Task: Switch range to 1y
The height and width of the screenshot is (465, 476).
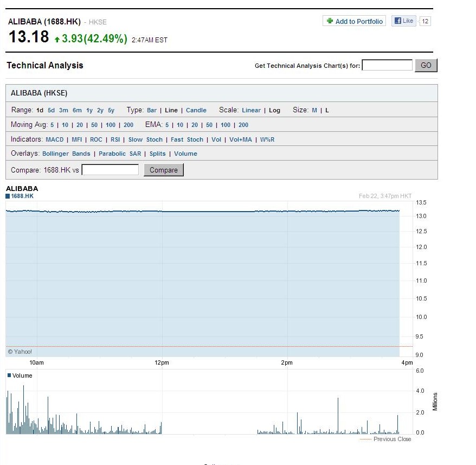Action: click(89, 110)
